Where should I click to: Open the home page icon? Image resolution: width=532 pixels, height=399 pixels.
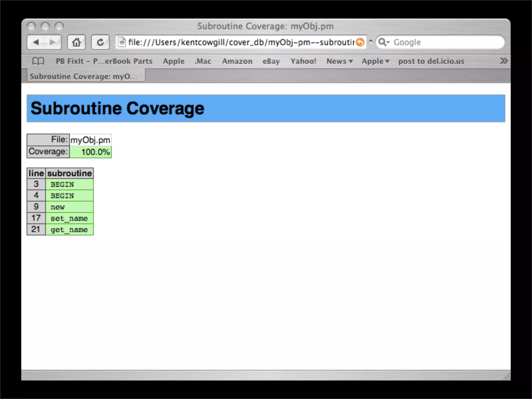tap(76, 42)
